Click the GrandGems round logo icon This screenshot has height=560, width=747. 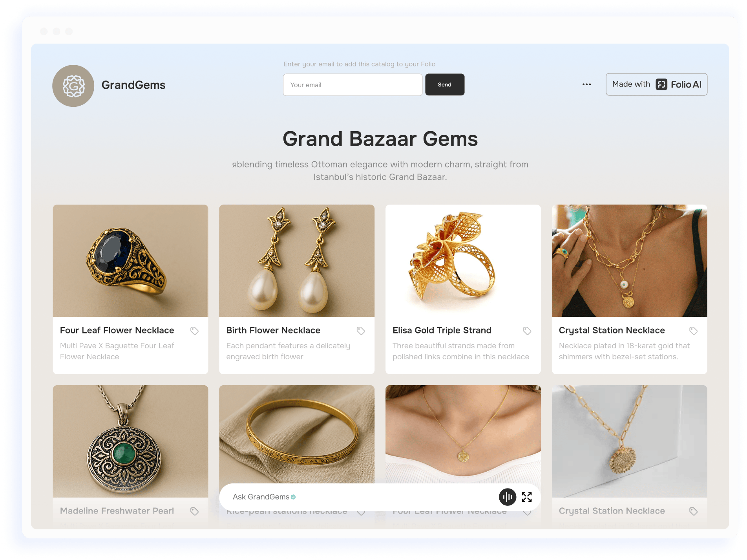73,86
